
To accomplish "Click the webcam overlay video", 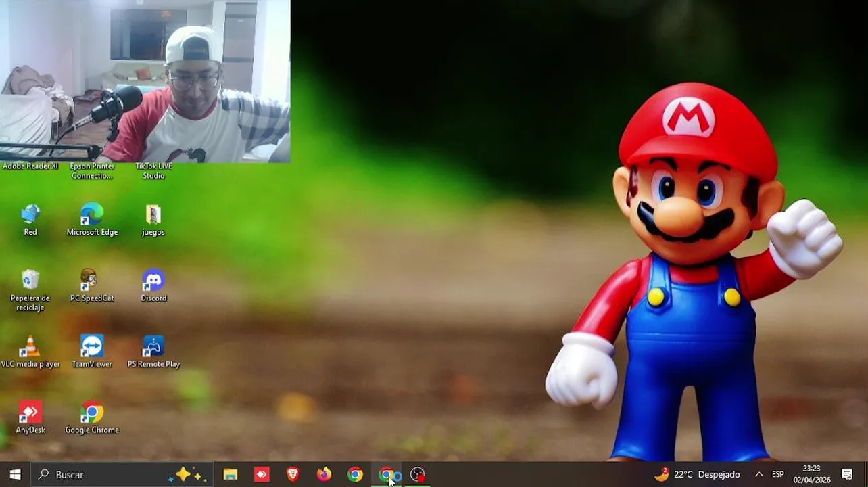I will (x=145, y=81).
